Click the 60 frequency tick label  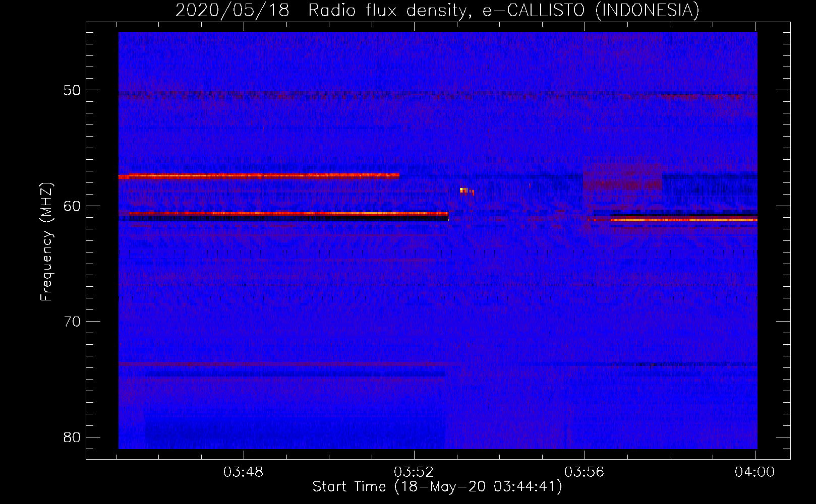tap(72, 206)
